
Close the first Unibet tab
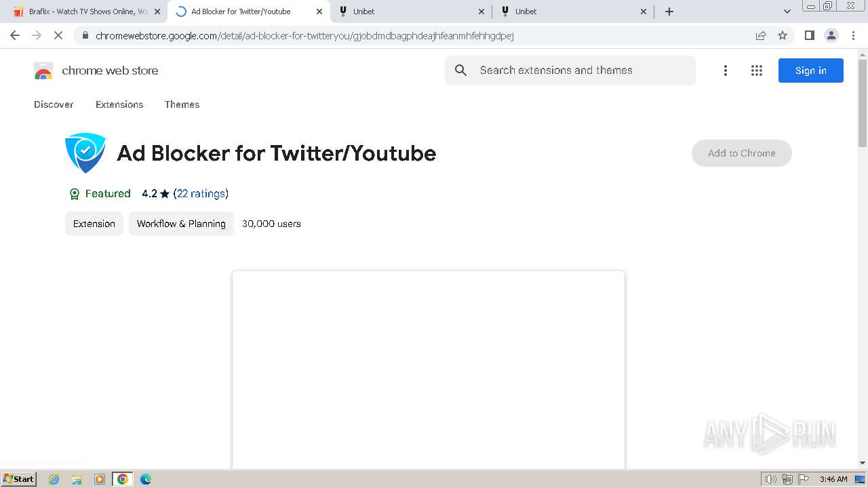click(481, 12)
